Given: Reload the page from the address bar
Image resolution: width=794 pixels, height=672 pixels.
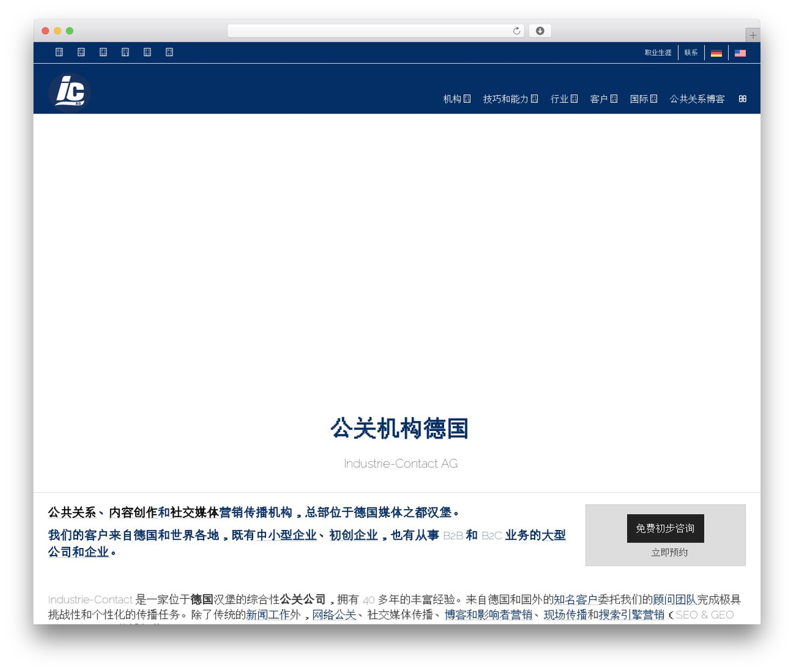Looking at the screenshot, I should [516, 31].
